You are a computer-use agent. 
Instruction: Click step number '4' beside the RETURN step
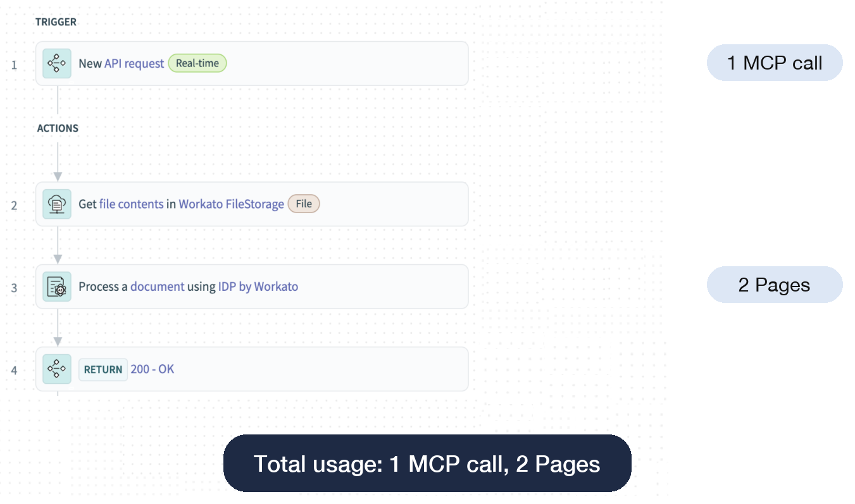[x=15, y=370]
